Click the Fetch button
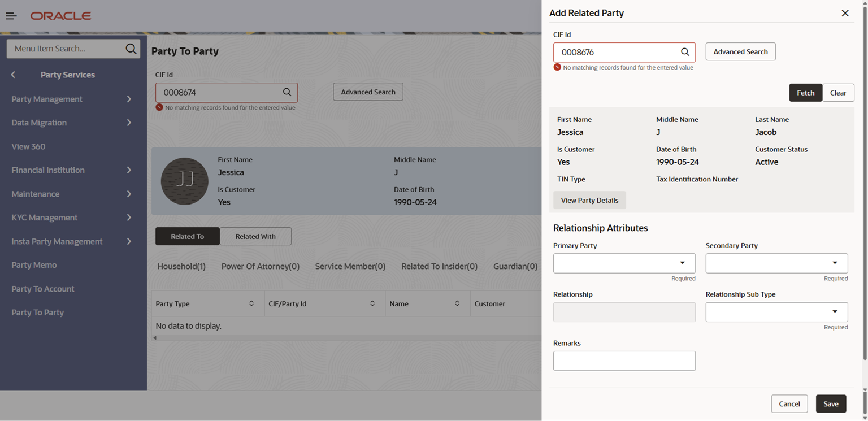Image resolution: width=868 pixels, height=421 pixels. 805,93
